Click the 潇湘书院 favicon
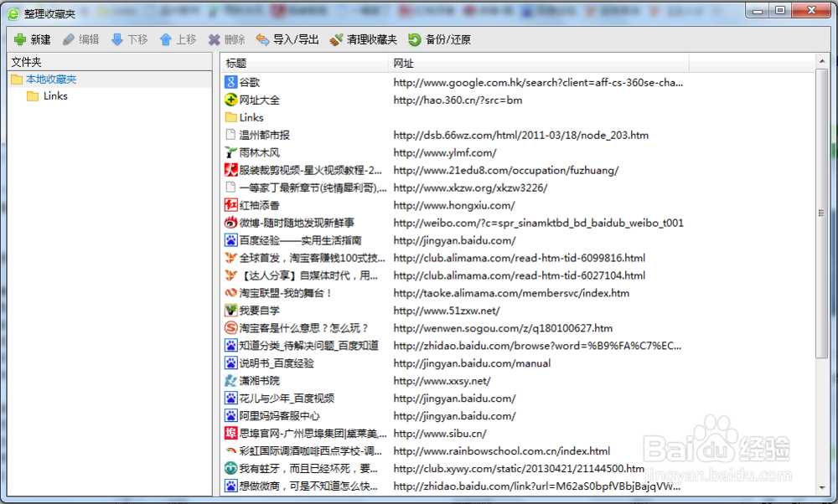Viewport: 838px width, 504px height. pyautogui.click(x=231, y=381)
